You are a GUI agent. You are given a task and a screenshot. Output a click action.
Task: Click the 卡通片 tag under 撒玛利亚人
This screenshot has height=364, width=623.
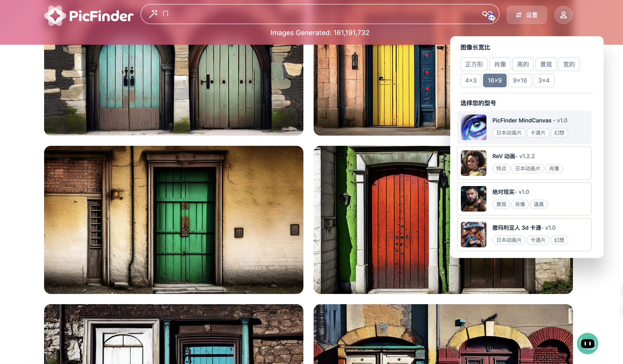(538, 240)
